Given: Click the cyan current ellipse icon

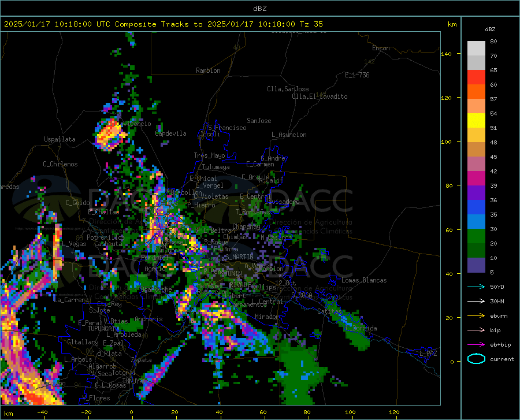Looking at the screenshot, I should click(x=476, y=359).
